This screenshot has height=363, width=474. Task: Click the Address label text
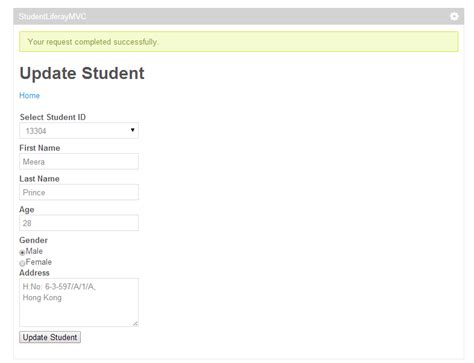[x=34, y=273]
